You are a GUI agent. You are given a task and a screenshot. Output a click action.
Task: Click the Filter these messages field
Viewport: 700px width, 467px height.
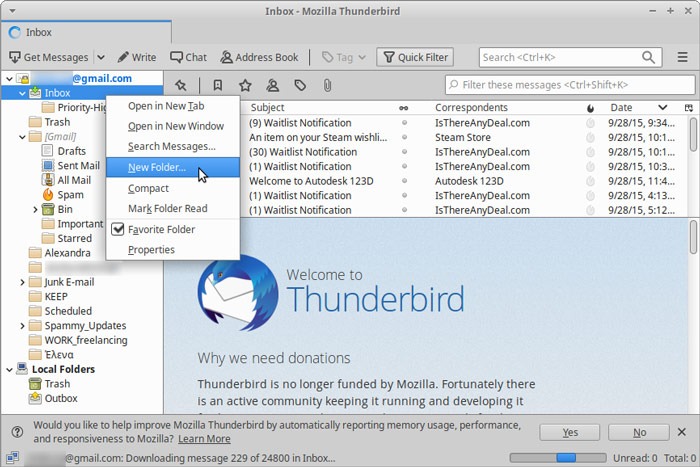570,84
